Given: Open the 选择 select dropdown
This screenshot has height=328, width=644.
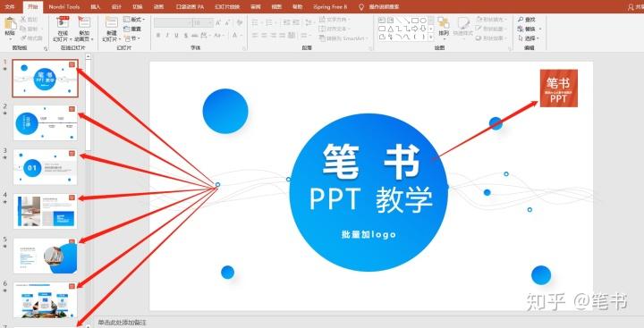Looking at the screenshot, I should point(529,38).
